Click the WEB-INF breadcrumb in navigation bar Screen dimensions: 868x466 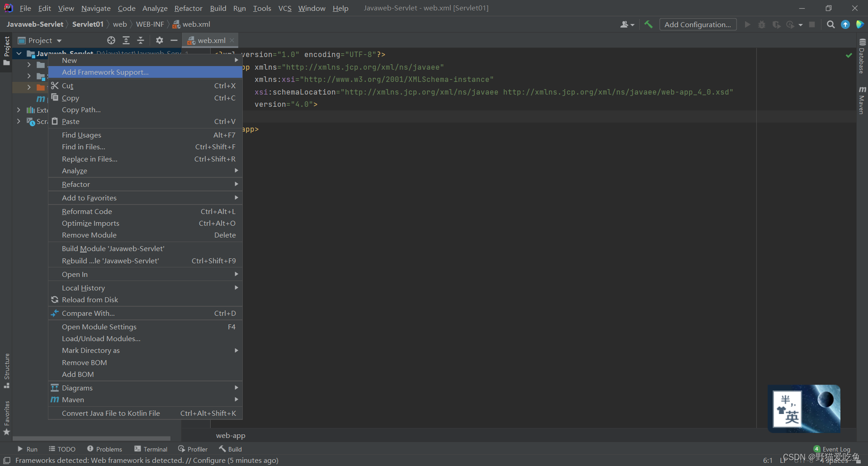[150, 24]
